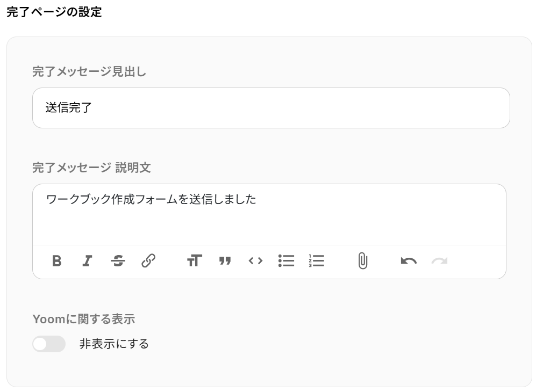Viewport: 536px width, 392px height.
Task: Click the 非表示にする toggle label
Action: click(x=114, y=344)
